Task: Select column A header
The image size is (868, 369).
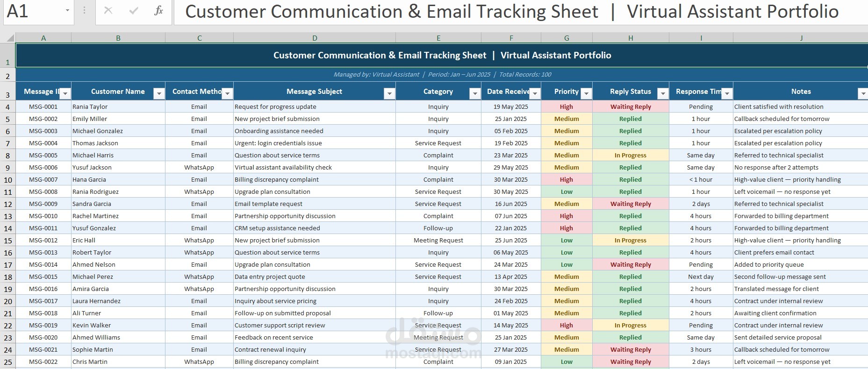Action: coord(43,38)
